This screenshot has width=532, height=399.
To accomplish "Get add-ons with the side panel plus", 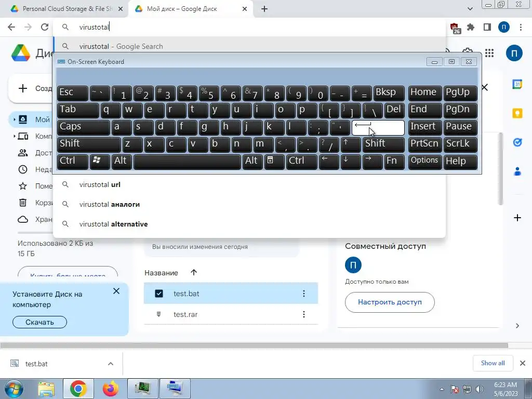I will (517, 218).
